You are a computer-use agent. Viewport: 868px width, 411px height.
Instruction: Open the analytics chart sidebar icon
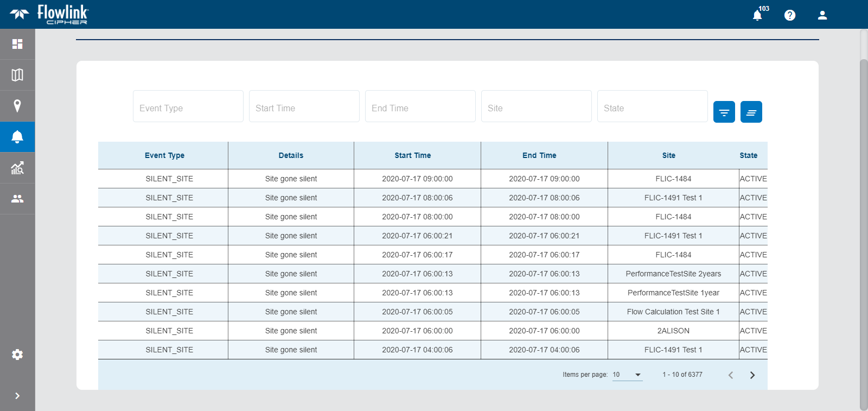click(x=17, y=168)
